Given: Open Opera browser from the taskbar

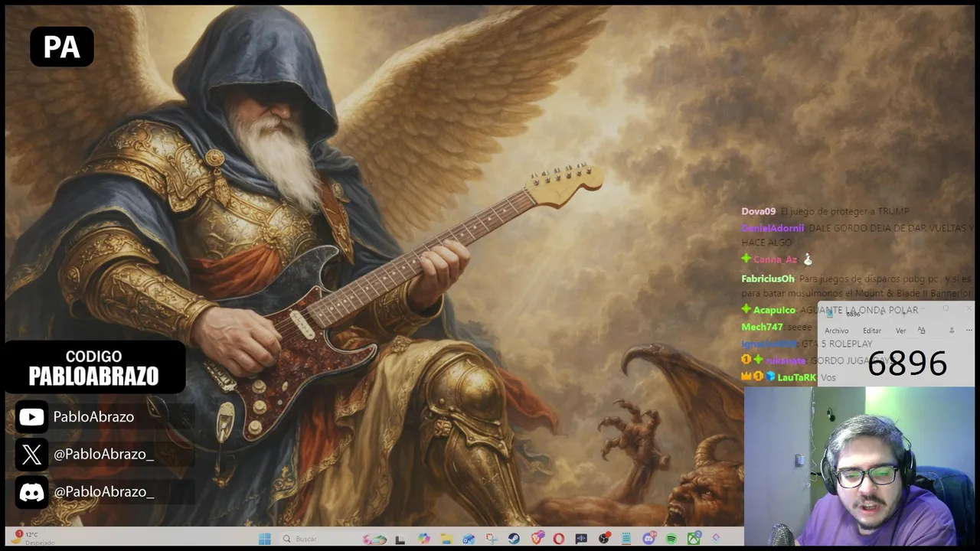Looking at the screenshot, I should pyautogui.click(x=559, y=539).
